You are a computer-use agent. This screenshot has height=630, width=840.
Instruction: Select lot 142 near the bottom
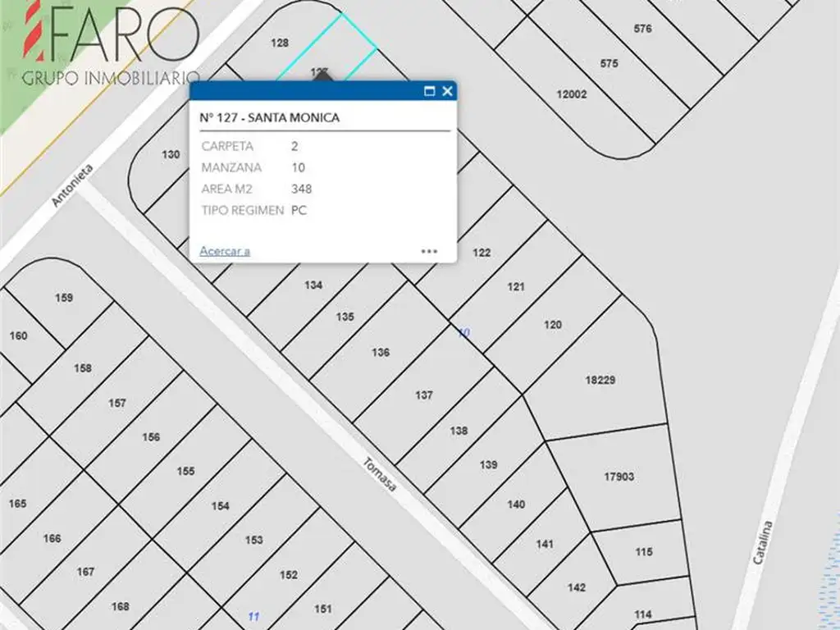tap(577, 587)
